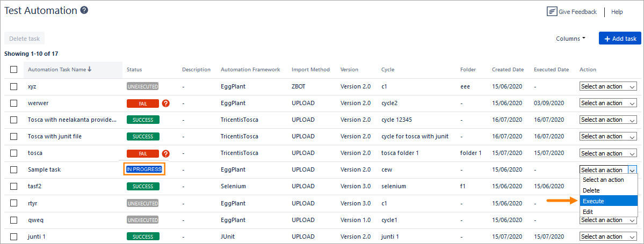Select the checkbox for Sample task
This screenshot has width=644, height=244.
coord(14,170)
